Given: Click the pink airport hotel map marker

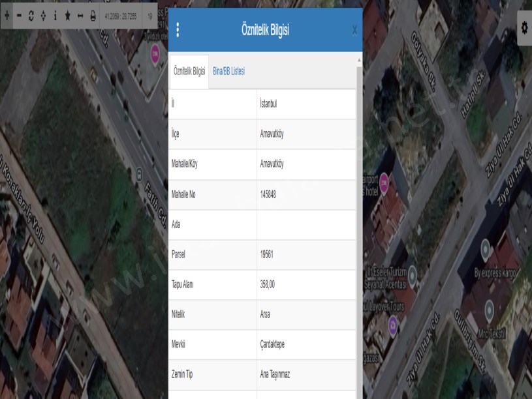Looking at the screenshot, I should tap(385, 179).
